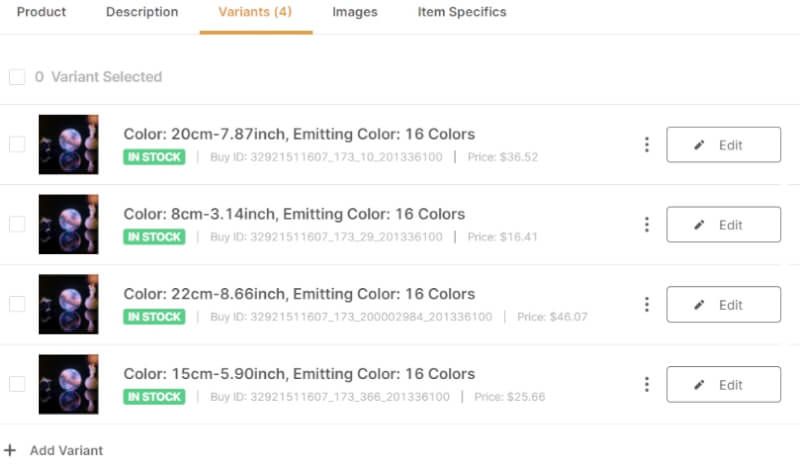Screen dimensions: 800x474
Task: Click the Price: $16.41 text
Action: (503, 237)
